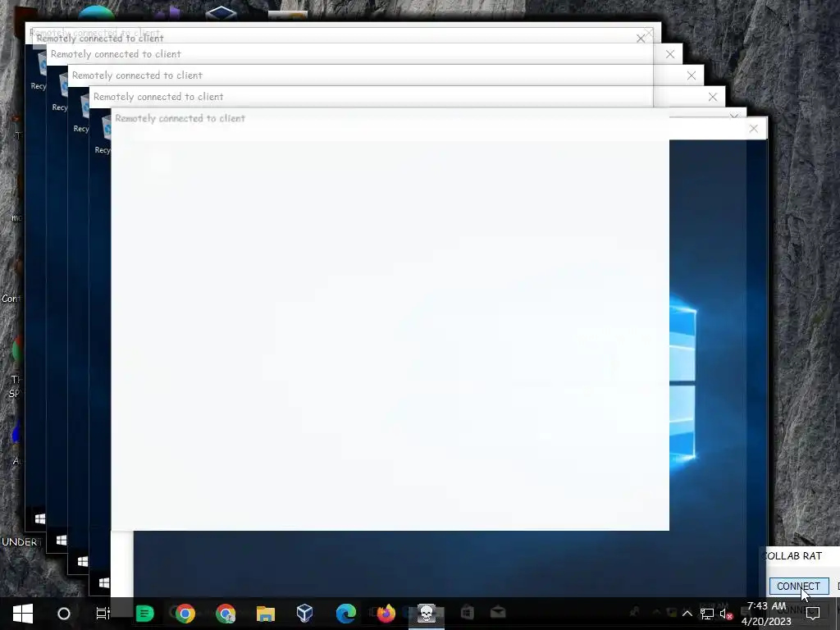
Task: Open Microsoft Edge from the taskbar
Action: (x=346, y=614)
